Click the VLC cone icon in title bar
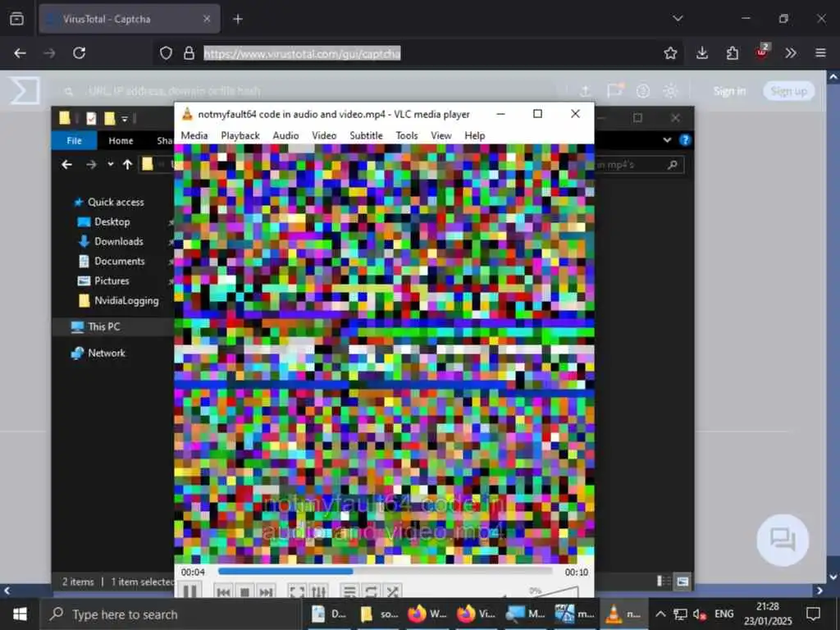Screen dimensions: 840x630 point(187,113)
